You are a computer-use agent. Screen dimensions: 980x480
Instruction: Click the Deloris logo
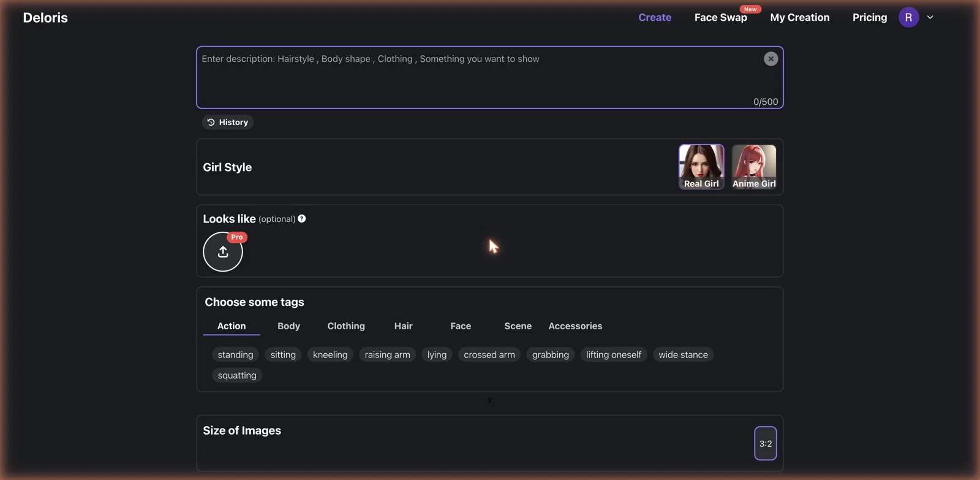tap(45, 18)
